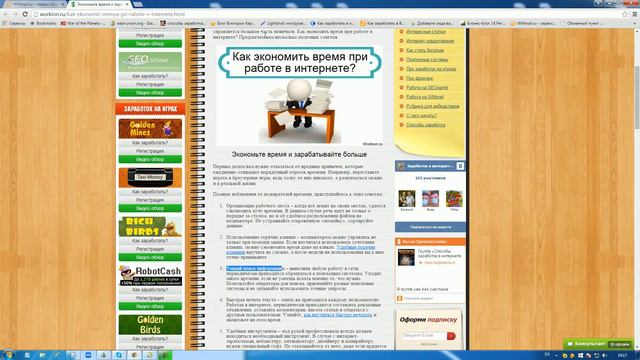Open the Chrome menu icon
The height and width of the screenshot is (360, 640).
(x=635, y=14)
